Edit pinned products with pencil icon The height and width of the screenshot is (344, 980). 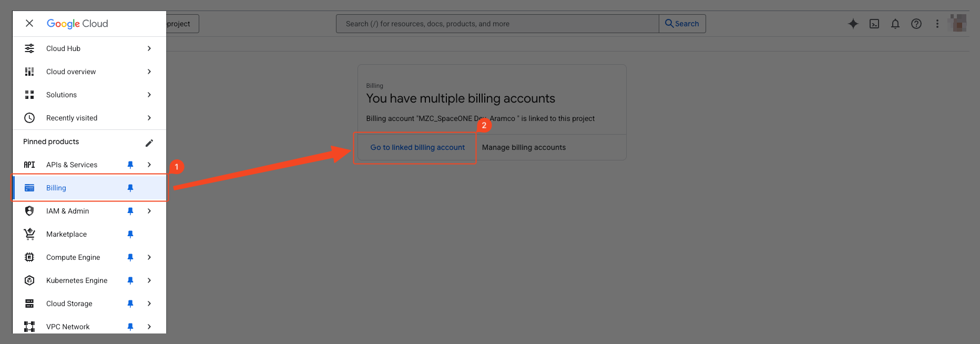click(149, 143)
